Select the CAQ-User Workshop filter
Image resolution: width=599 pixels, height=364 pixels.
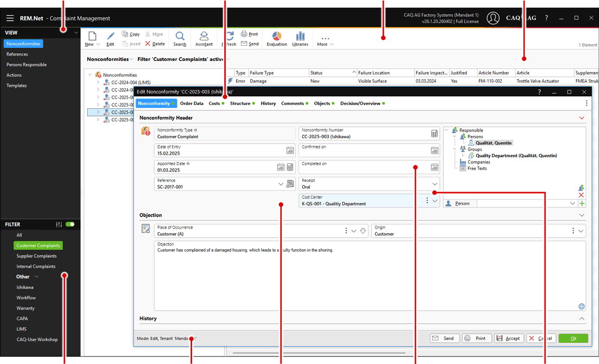pos(37,340)
